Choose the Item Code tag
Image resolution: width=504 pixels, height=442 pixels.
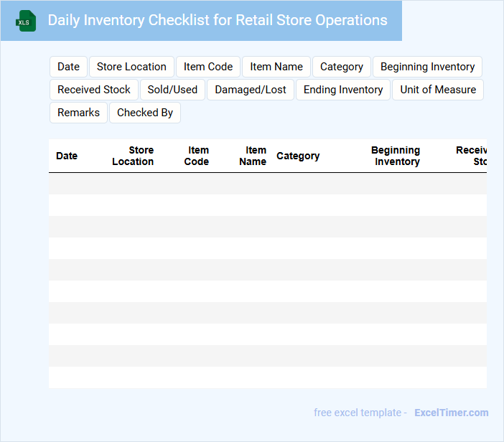[x=208, y=67]
